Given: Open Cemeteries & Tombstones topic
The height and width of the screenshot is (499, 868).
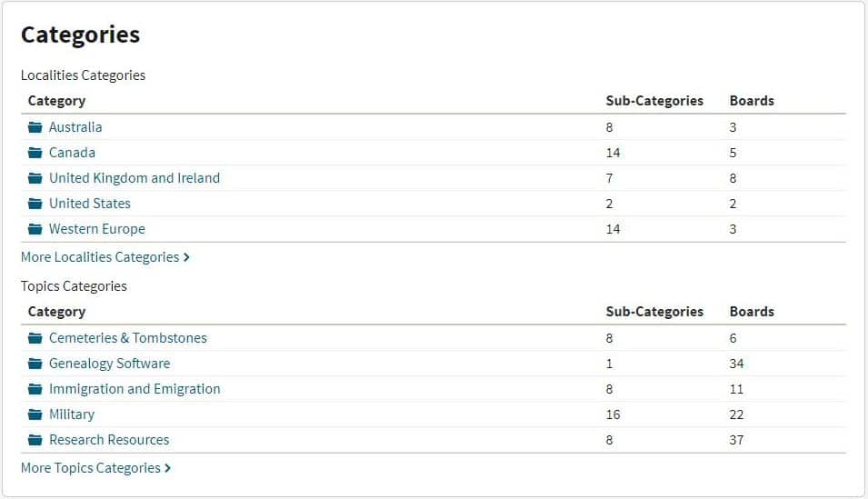Looking at the screenshot, I should coord(128,338).
